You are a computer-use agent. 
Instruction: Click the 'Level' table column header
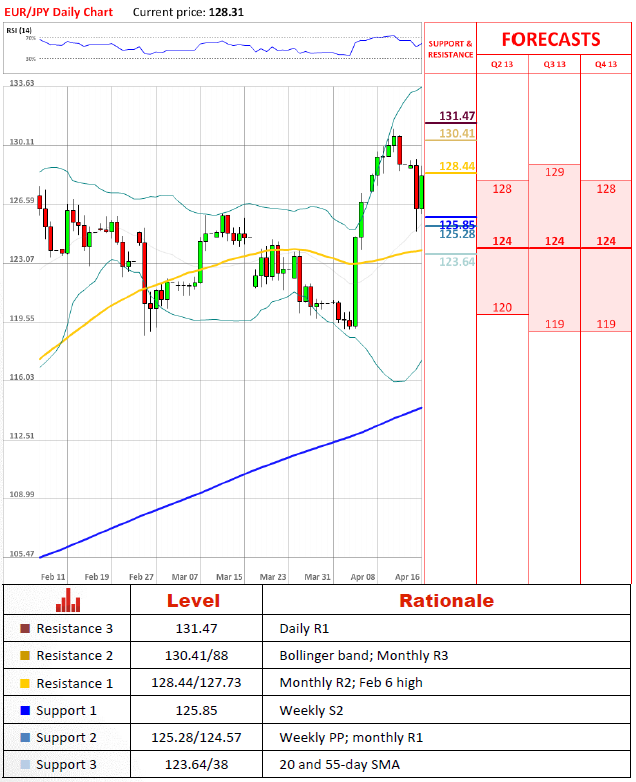194,600
